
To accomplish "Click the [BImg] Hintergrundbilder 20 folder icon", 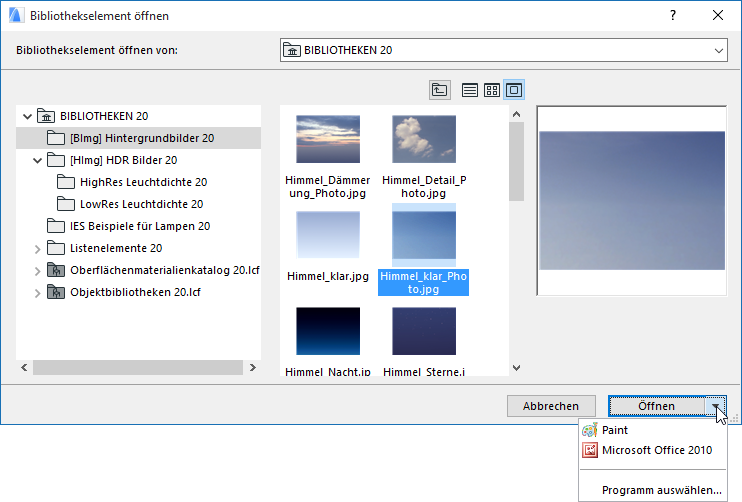I will point(56,138).
